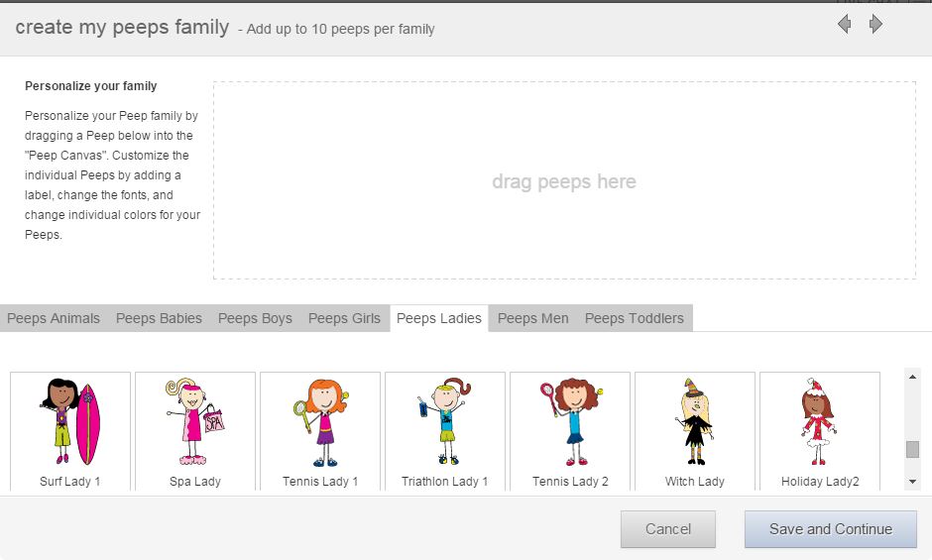Screen dimensions: 932x560
Task: Select the Spa Lady peep
Action: tap(195, 431)
